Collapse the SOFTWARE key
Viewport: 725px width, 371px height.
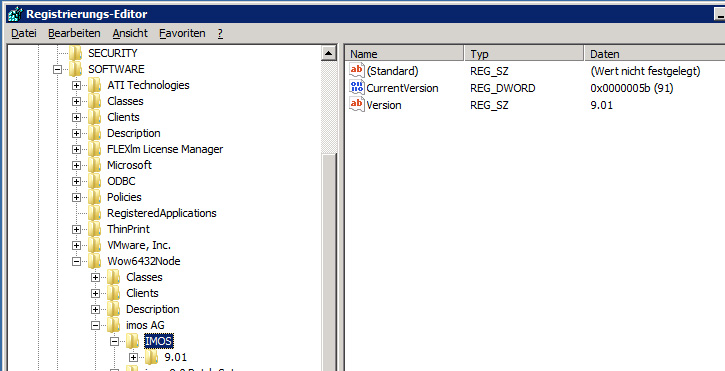57,69
